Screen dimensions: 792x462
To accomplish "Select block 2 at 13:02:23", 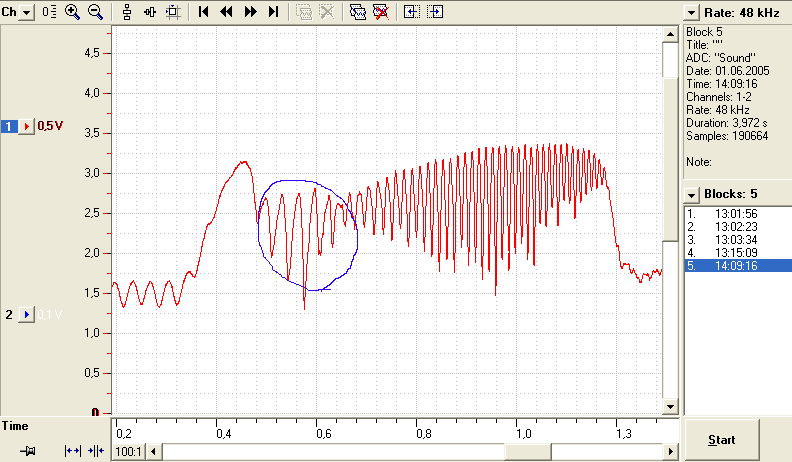I will tap(738, 227).
